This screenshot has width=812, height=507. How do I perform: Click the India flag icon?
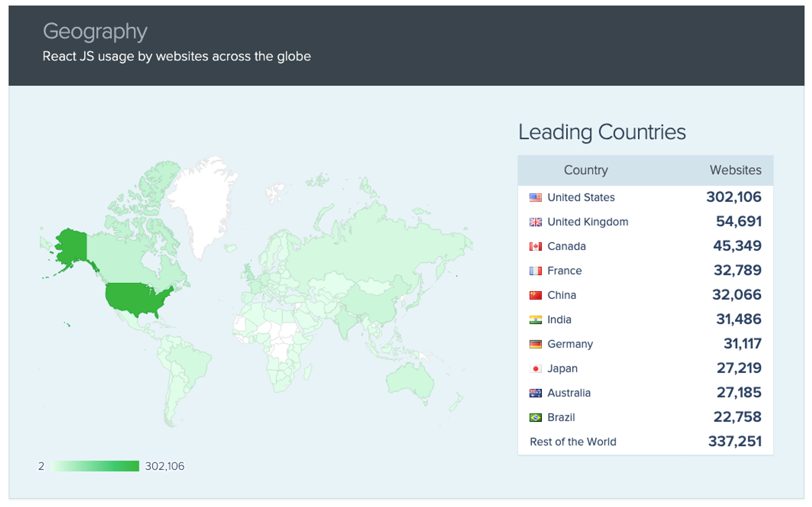[x=535, y=320]
